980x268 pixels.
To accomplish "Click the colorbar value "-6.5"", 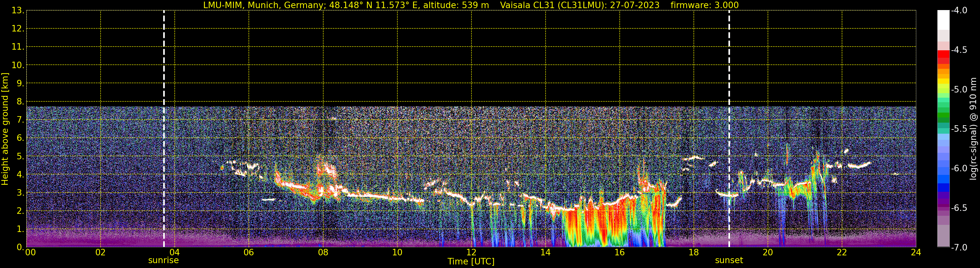I will [959, 208].
